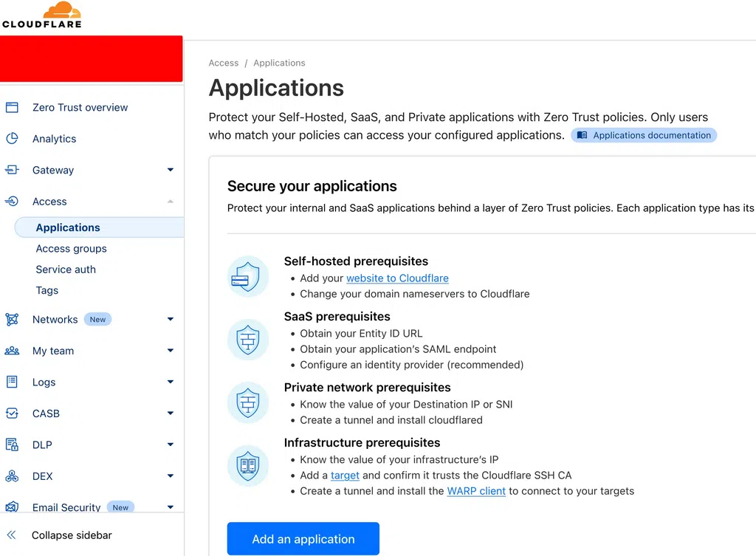756x556 pixels.
Task: Open Zero Trust overview page
Action: point(80,108)
